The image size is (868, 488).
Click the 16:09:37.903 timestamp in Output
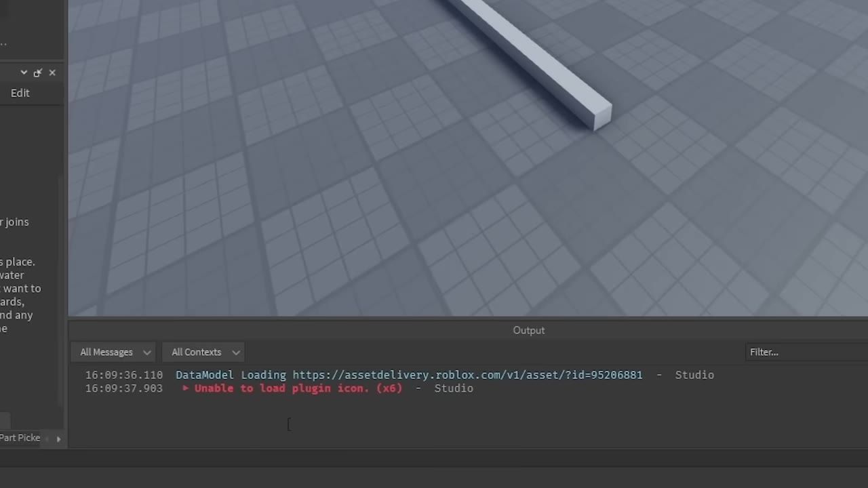click(x=124, y=388)
